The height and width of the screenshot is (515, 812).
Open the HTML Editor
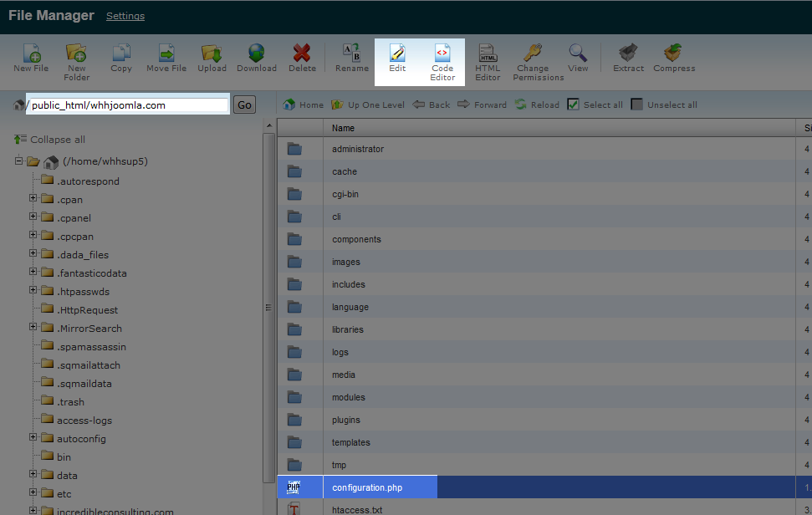tap(488, 54)
